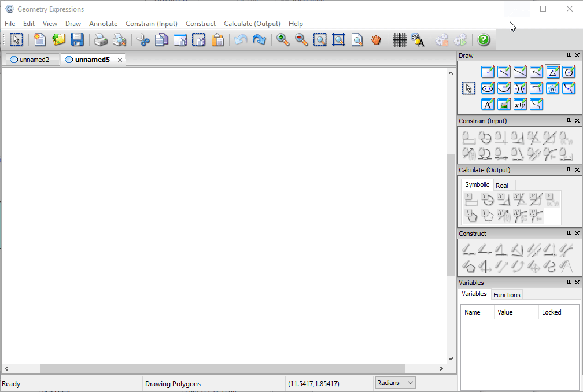Save the document with the floppy disk icon
This screenshot has height=392, width=583.
(77, 40)
